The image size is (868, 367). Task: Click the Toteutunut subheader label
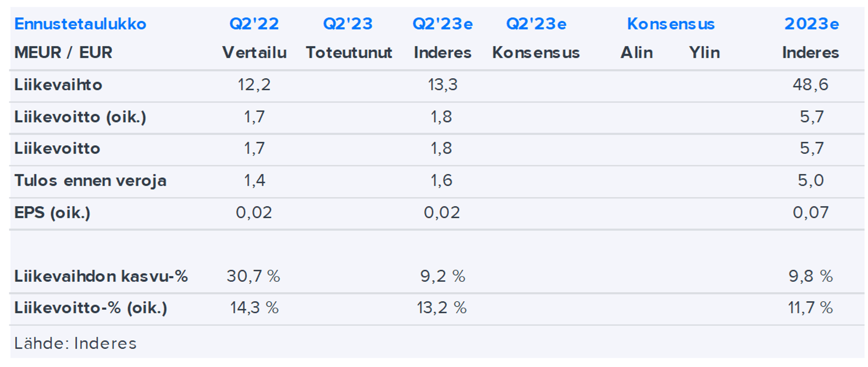[349, 52]
